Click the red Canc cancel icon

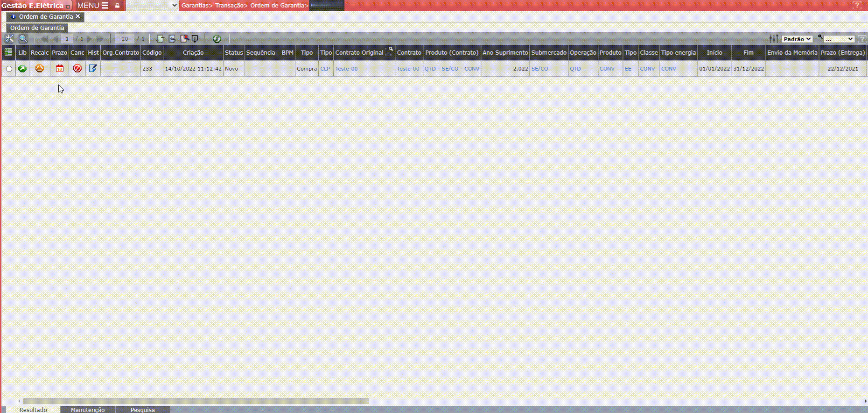[77, 69]
